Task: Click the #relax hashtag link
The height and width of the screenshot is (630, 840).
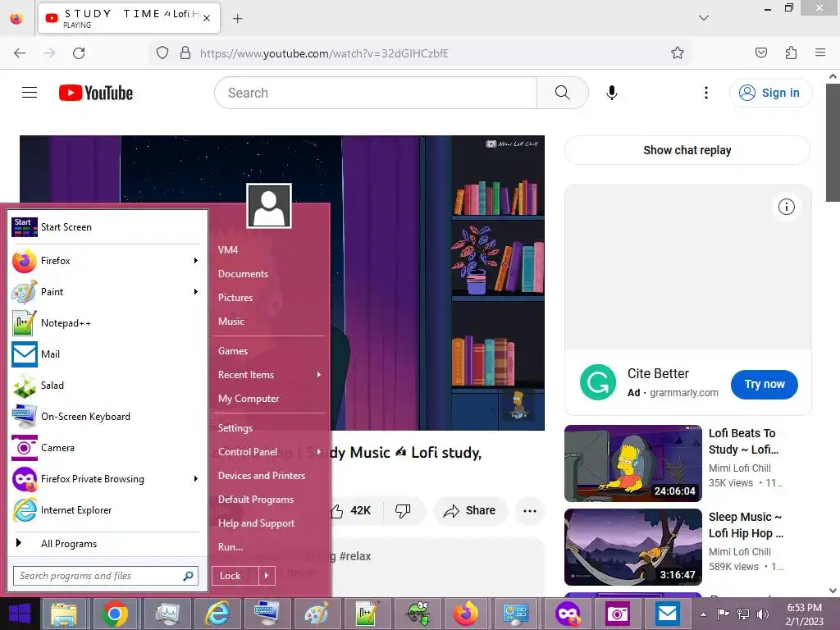Action: click(354, 556)
